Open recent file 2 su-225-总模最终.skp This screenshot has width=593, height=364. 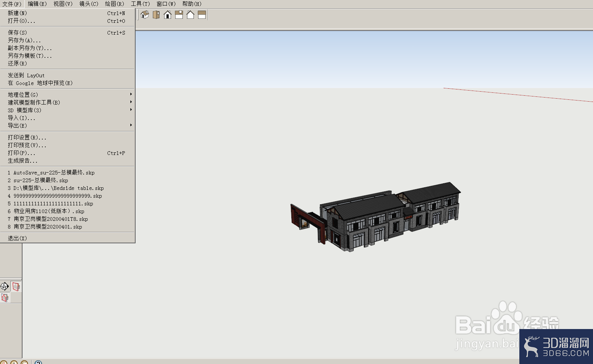[x=67, y=180]
